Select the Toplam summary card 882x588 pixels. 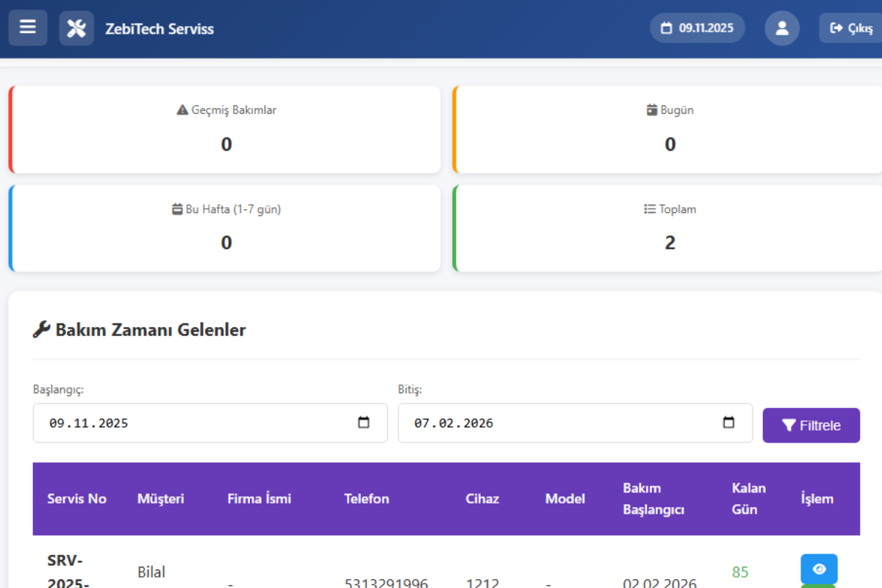pyautogui.click(x=670, y=229)
